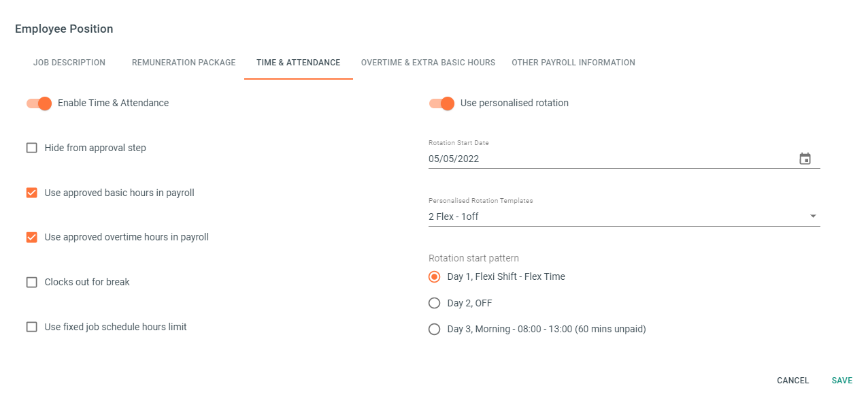
Task: Open the Rotation Start Date calendar picker
Action: click(x=805, y=159)
